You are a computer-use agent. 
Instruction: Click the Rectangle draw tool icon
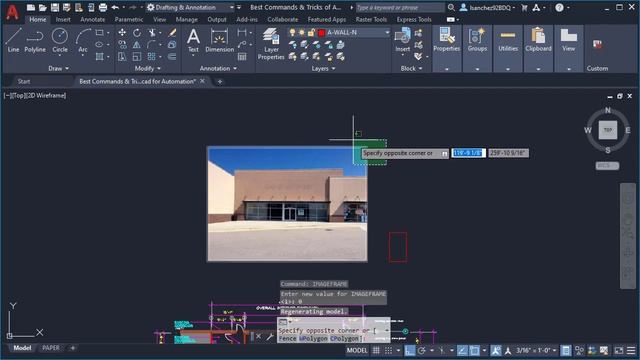coord(100,32)
